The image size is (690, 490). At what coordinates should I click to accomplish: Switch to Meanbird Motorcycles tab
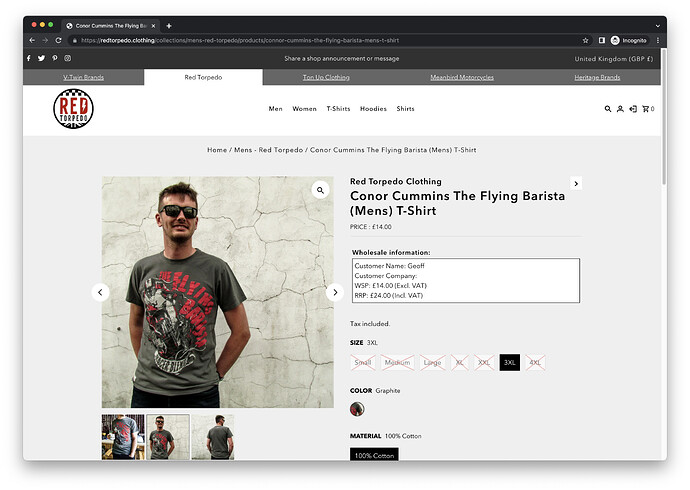tap(462, 77)
